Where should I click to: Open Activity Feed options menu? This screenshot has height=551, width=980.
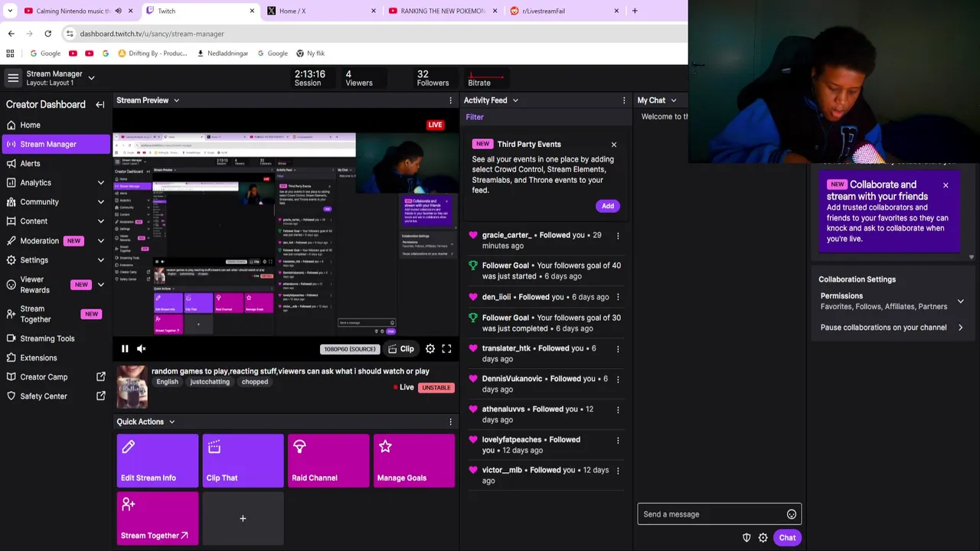624,100
